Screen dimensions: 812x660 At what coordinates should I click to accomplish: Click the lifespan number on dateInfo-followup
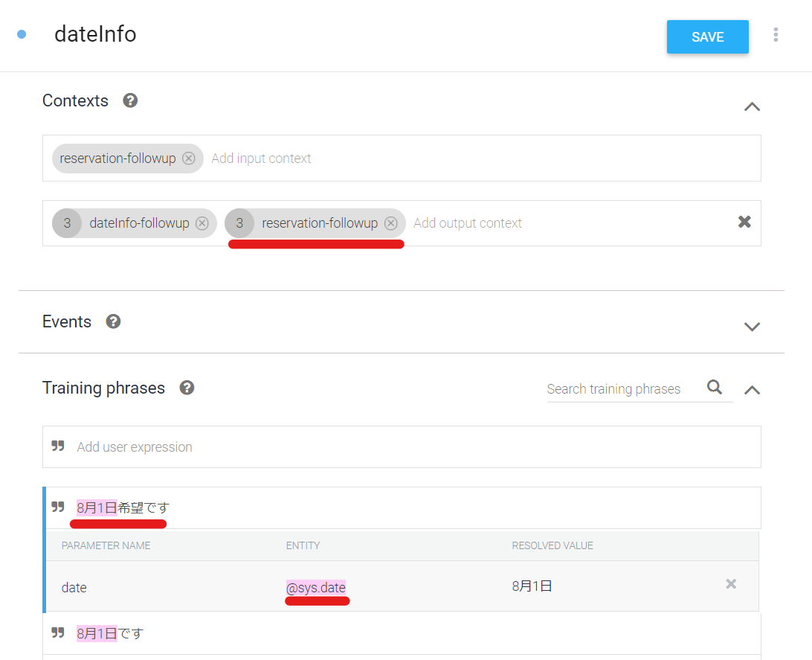point(67,223)
